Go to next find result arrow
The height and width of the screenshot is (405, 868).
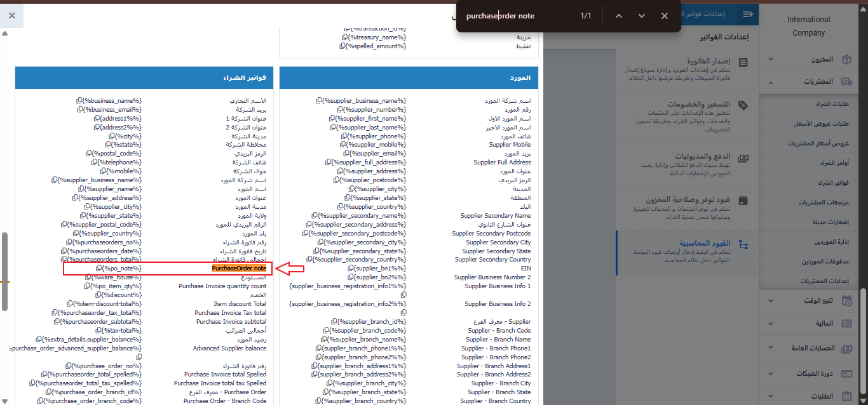point(641,16)
